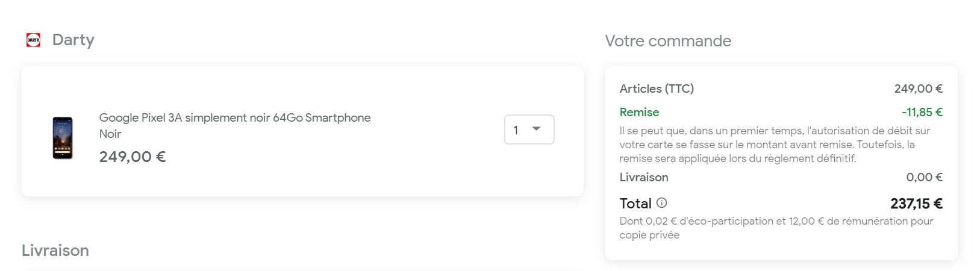
Task: Click the Livraison section heading
Action: tap(55, 251)
